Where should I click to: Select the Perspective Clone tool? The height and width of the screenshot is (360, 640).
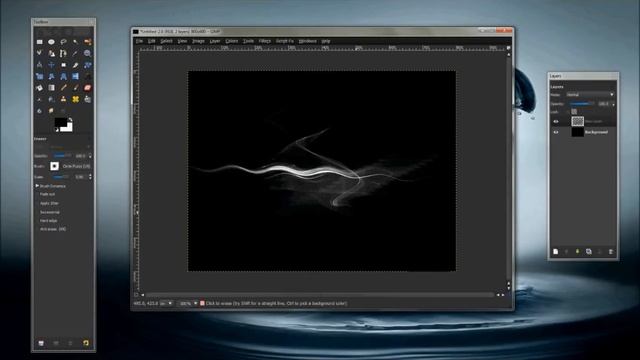pos(87,99)
